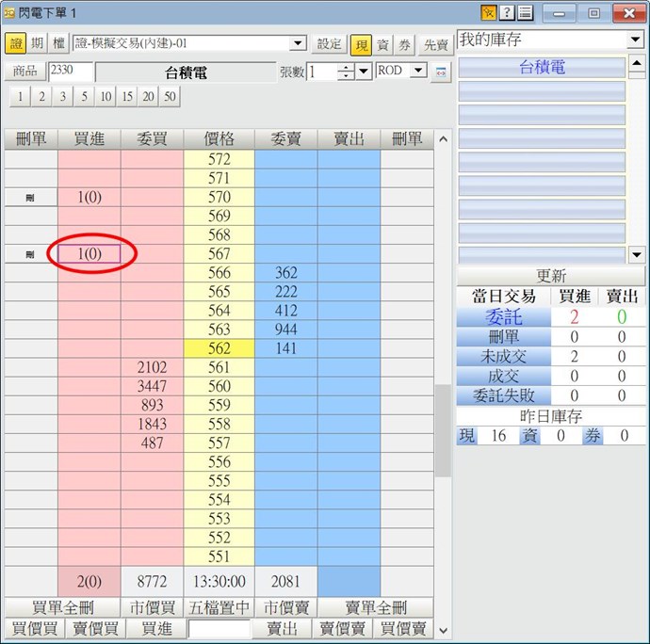Toggle the 現 cash trade button
The image size is (650, 644).
pos(361,44)
